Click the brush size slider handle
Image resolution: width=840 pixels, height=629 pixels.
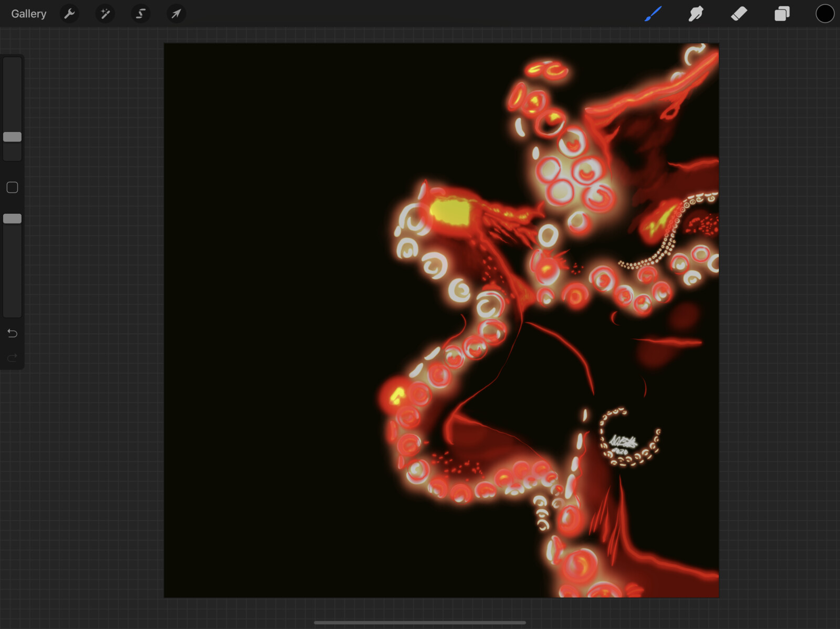coord(13,137)
